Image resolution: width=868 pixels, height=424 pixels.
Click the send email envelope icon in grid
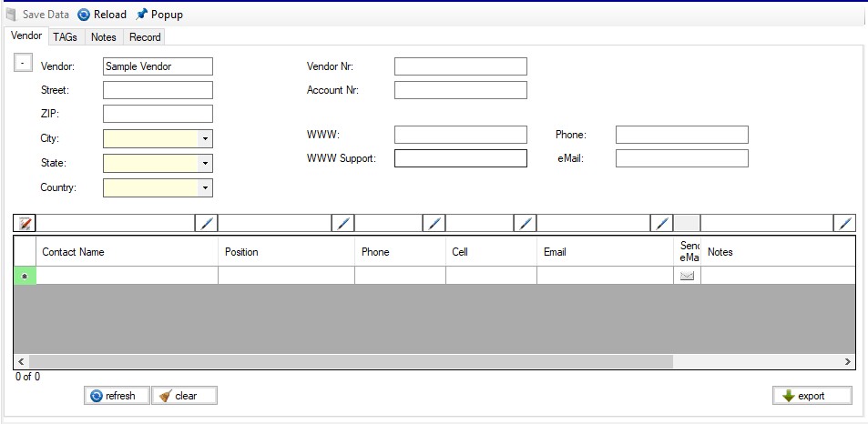click(x=687, y=276)
